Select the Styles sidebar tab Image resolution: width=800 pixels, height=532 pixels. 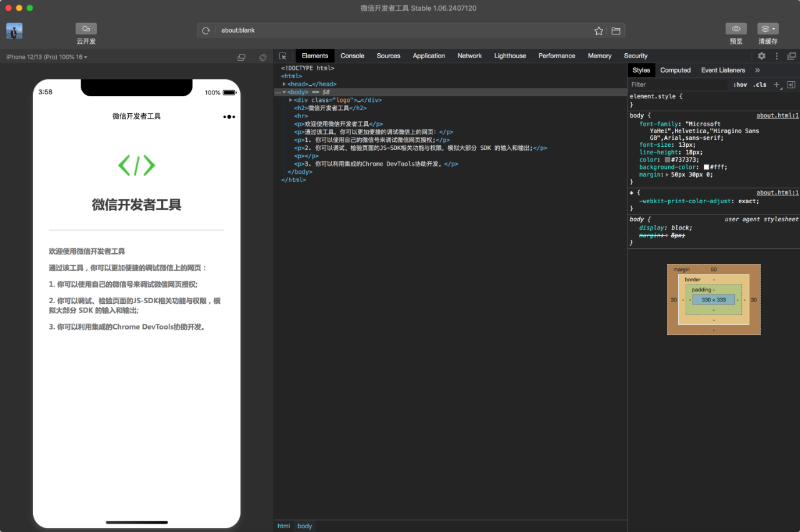pos(641,71)
